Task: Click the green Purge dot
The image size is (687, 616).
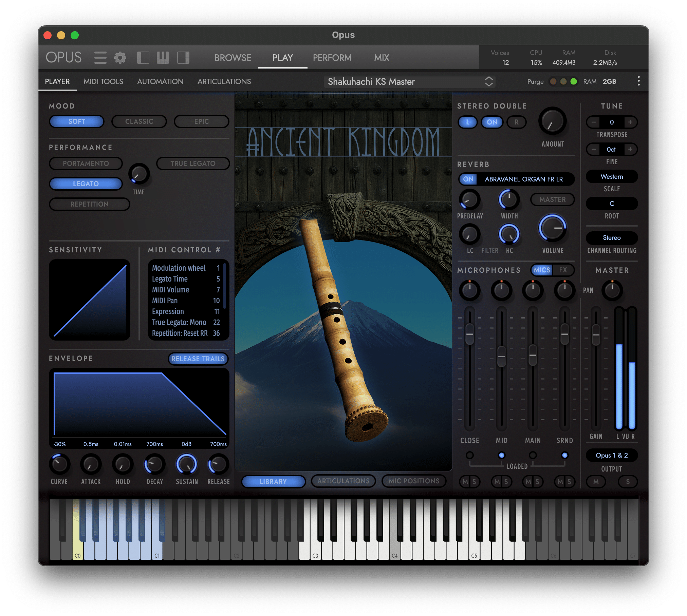Action: tap(574, 81)
